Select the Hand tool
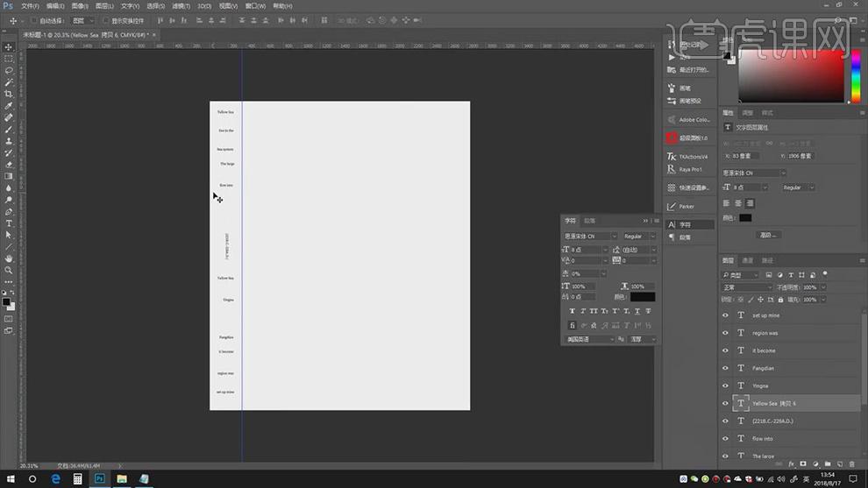The height and width of the screenshot is (488, 868). [8, 258]
